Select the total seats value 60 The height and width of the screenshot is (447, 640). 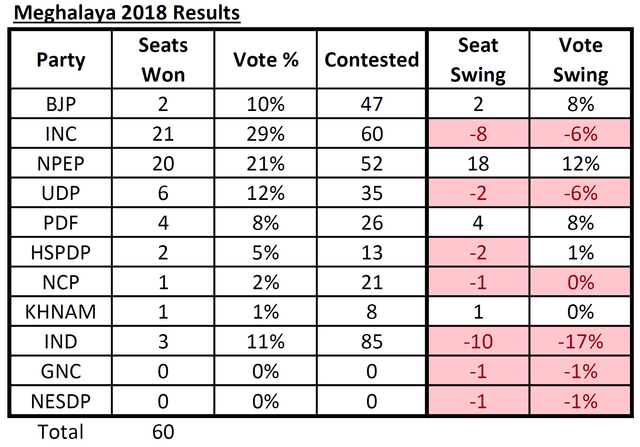160,431
